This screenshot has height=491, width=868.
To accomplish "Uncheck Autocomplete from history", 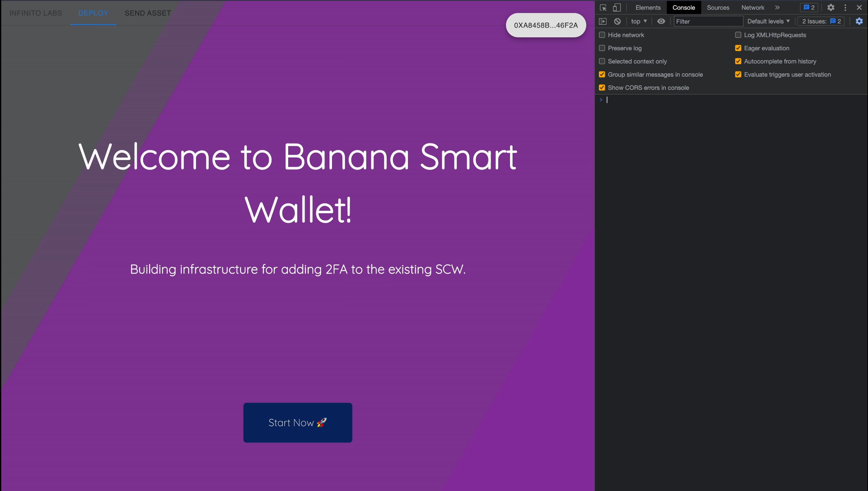I will pyautogui.click(x=738, y=61).
